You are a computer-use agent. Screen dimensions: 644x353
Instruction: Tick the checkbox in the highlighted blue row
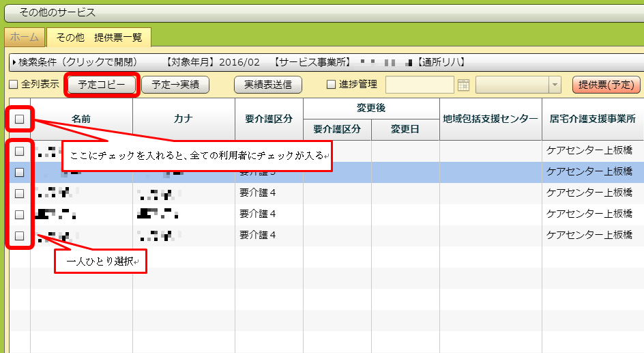[x=20, y=172]
